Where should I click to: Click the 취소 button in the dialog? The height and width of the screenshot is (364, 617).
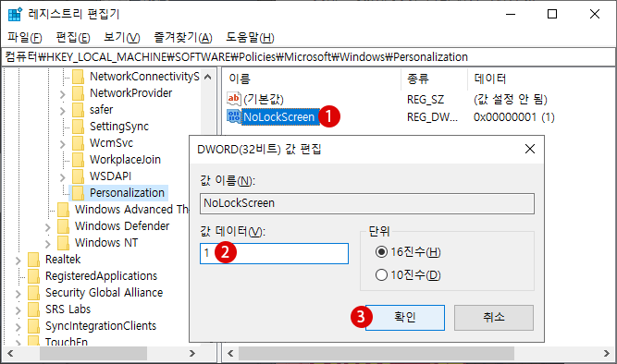pyautogui.click(x=494, y=318)
